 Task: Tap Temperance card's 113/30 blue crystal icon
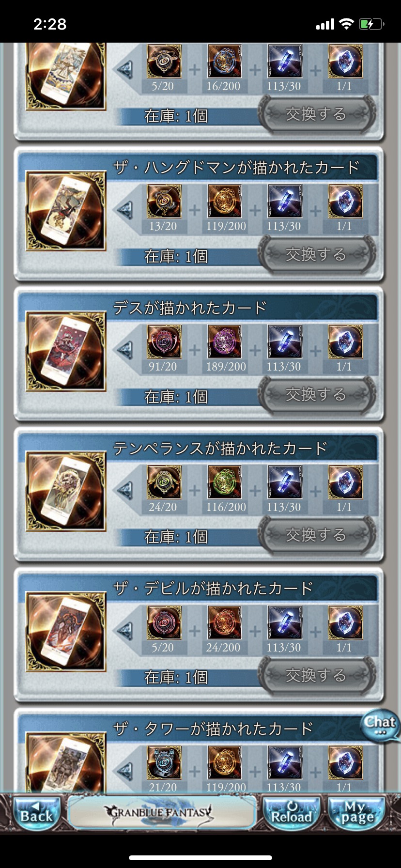tap(285, 482)
